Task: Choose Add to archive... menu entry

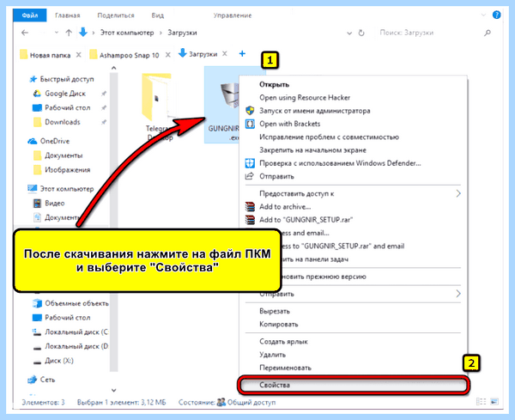Action: point(285,207)
